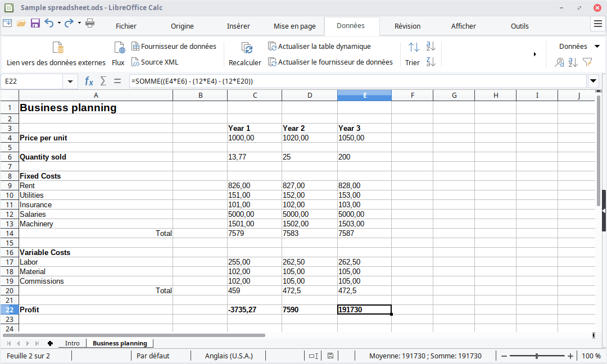Switch to the Outils tab

click(519, 26)
